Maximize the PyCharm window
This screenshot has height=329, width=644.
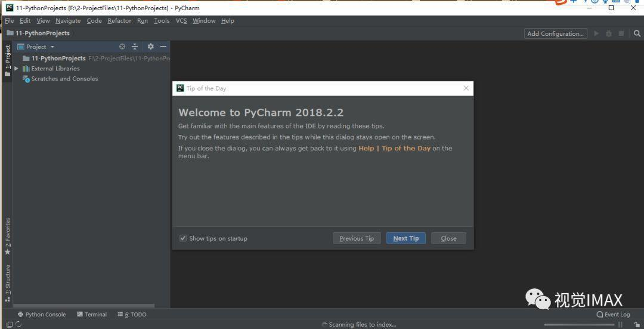click(611, 7)
